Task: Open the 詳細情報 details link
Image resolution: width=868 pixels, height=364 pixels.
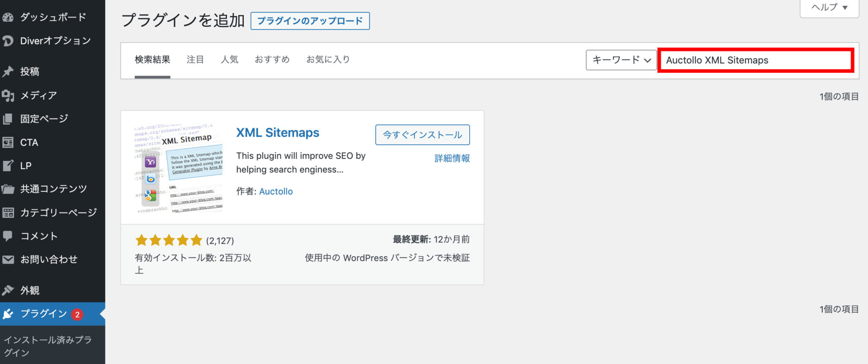Action: (x=452, y=158)
